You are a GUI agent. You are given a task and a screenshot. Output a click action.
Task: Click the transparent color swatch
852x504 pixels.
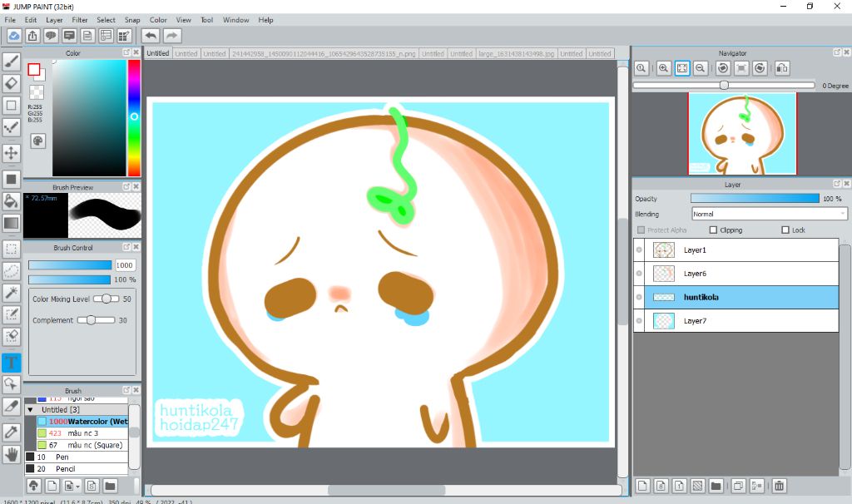[x=37, y=91]
